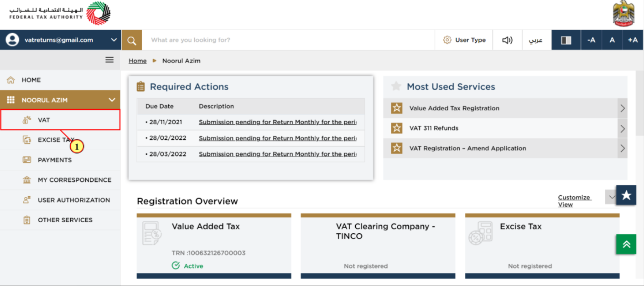Open the return submission due 28/11/2021

point(277,122)
